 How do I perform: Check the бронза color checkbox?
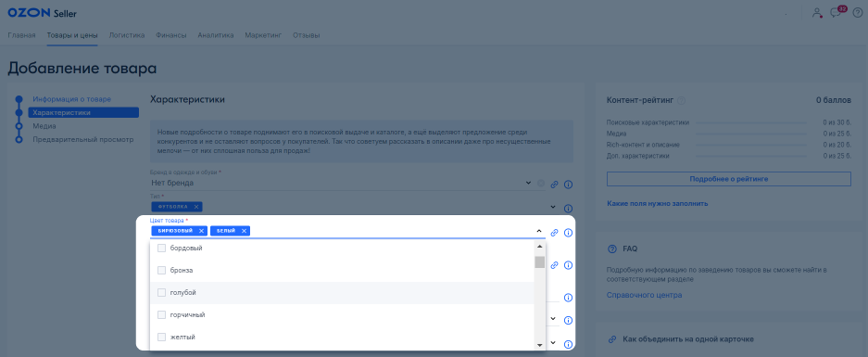click(x=161, y=271)
